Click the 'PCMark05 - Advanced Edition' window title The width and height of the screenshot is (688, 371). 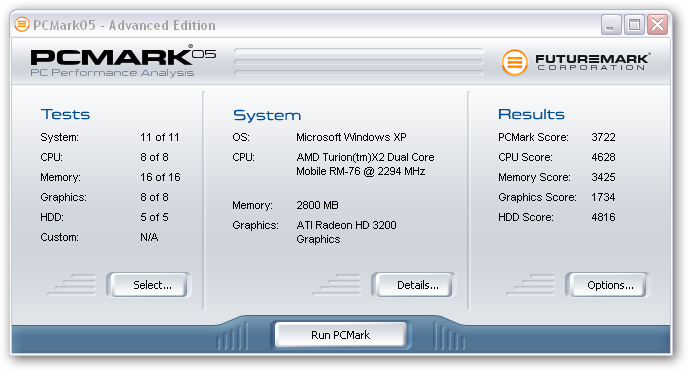click(x=124, y=25)
